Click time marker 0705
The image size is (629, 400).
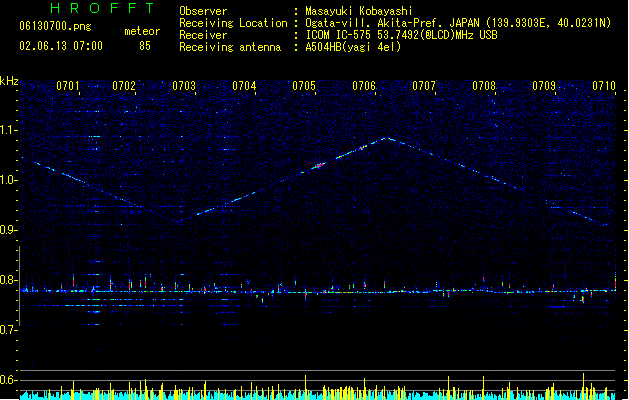tap(304, 86)
